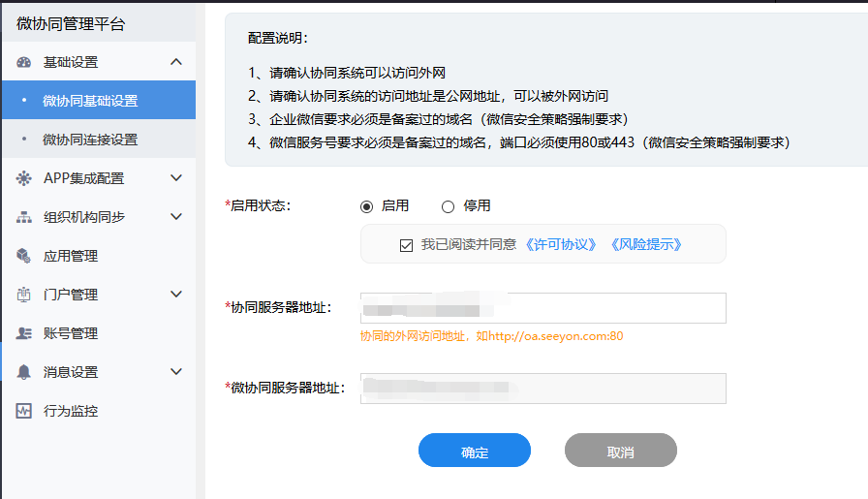Open the 门户管理 menu label
This screenshot has height=499, width=868.
71,295
